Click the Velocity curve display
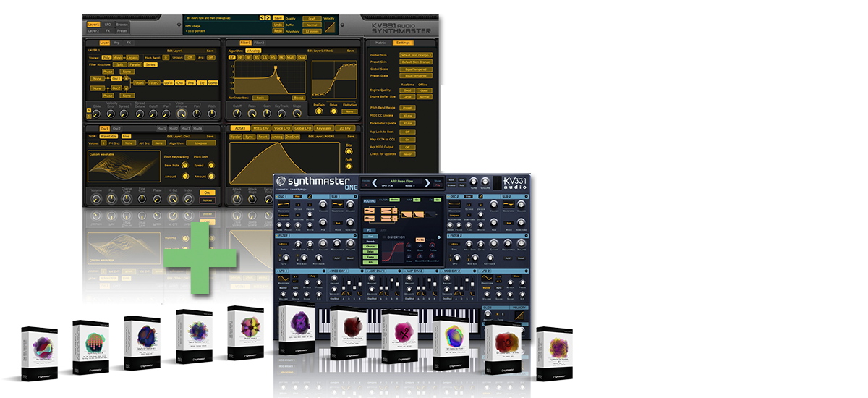 [331, 27]
